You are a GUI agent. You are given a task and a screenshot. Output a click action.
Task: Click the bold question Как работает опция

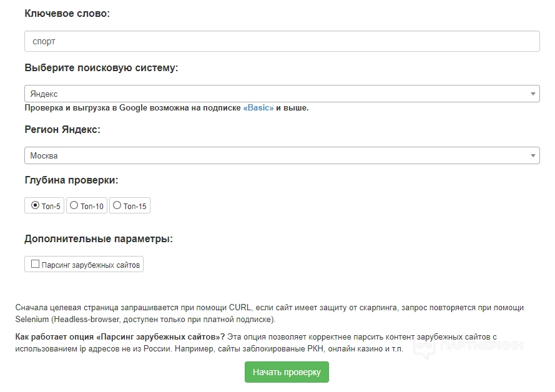tap(120, 336)
